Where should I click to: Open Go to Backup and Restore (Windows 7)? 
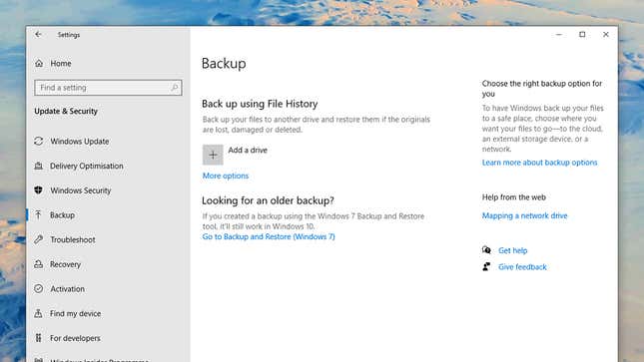coord(269,236)
